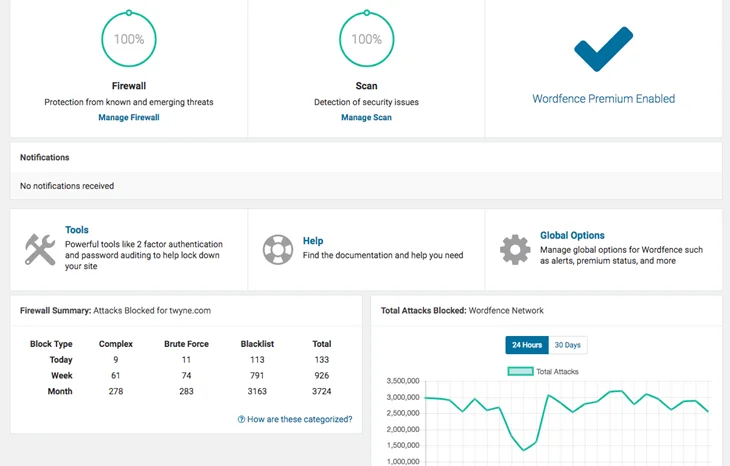Click Month's Brute Force value 283

pos(186,391)
